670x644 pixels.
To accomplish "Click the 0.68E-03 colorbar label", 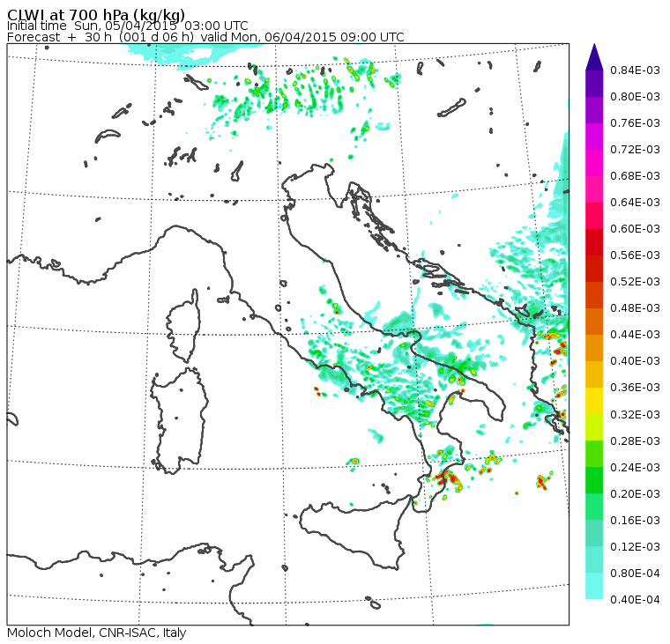I will (635, 176).
